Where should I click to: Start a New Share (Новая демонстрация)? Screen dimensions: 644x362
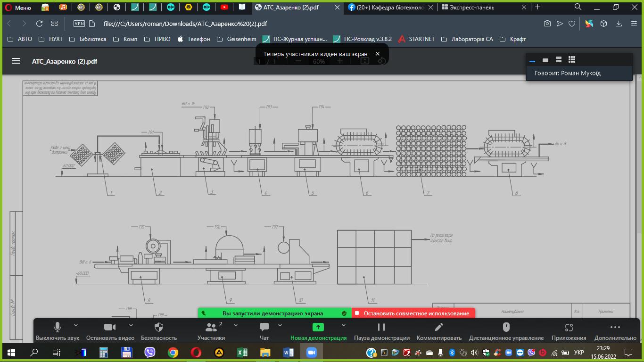coord(318,327)
